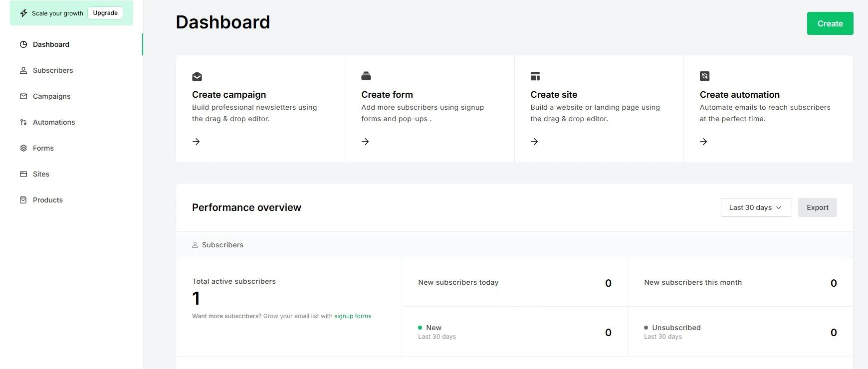Click the Products bag icon in sidebar
Viewport: 868px width, 369px height.
(23, 200)
